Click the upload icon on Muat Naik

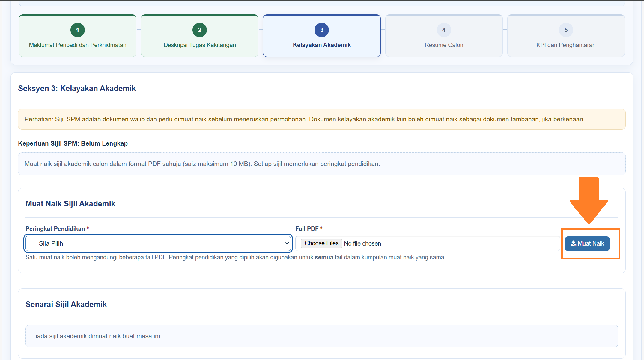[573, 243]
